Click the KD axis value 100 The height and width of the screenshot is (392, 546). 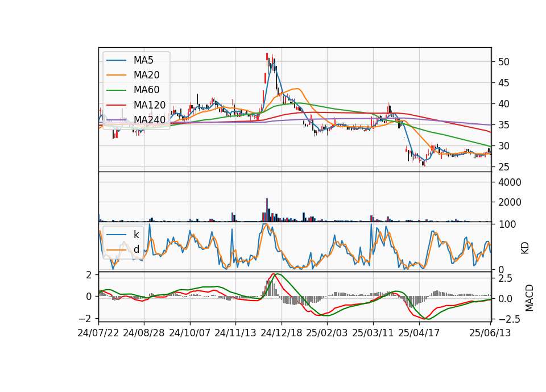[x=507, y=224]
